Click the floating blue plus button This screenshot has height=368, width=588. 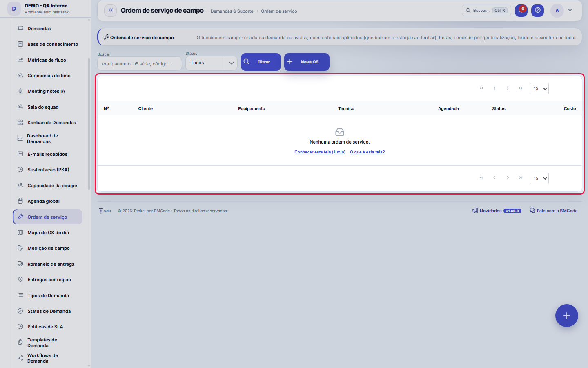(x=567, y=316)
